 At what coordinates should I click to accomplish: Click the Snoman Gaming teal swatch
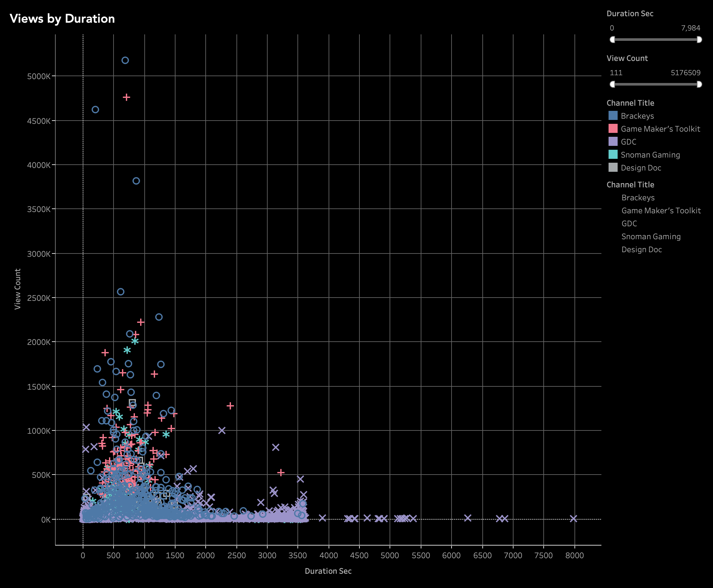(x=613, y=154)
